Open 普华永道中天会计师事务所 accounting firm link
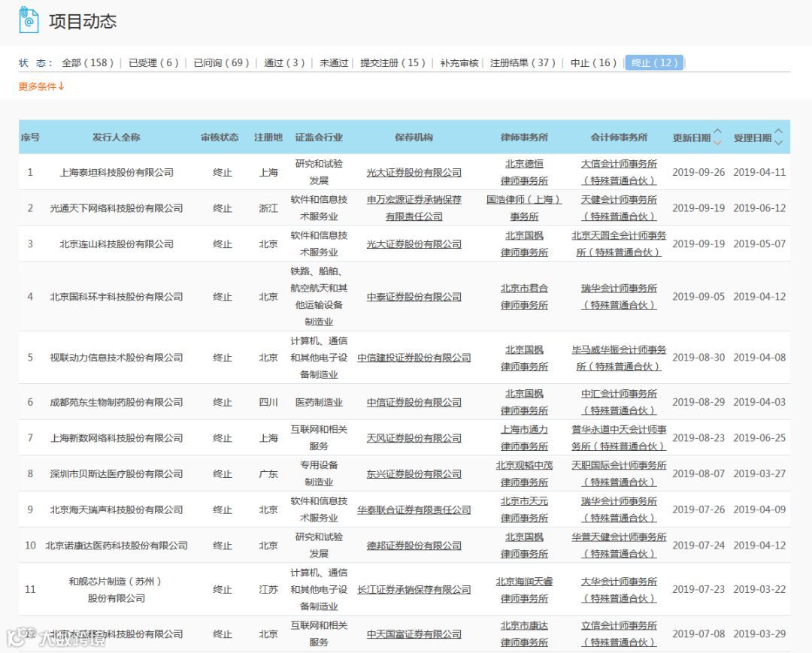 (x=619, y=438)
